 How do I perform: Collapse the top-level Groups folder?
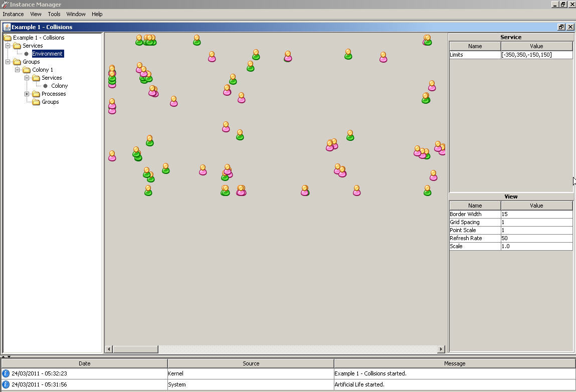[x=8, y=62]
